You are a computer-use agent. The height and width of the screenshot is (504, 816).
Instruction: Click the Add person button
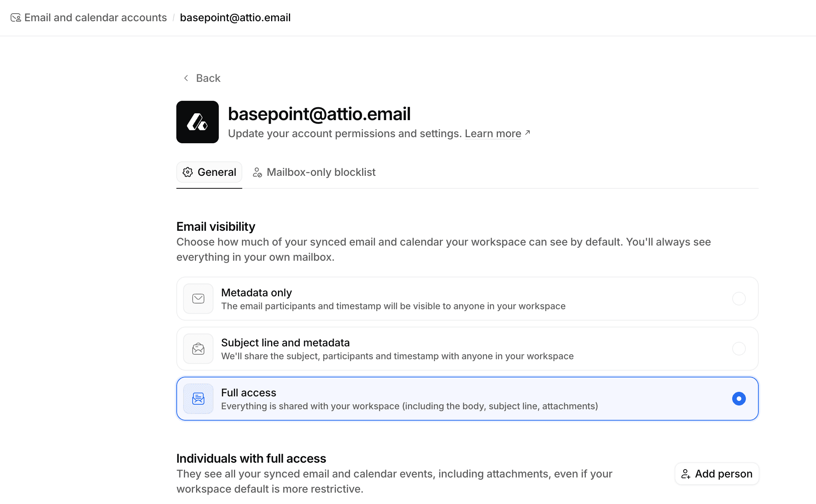717,474
